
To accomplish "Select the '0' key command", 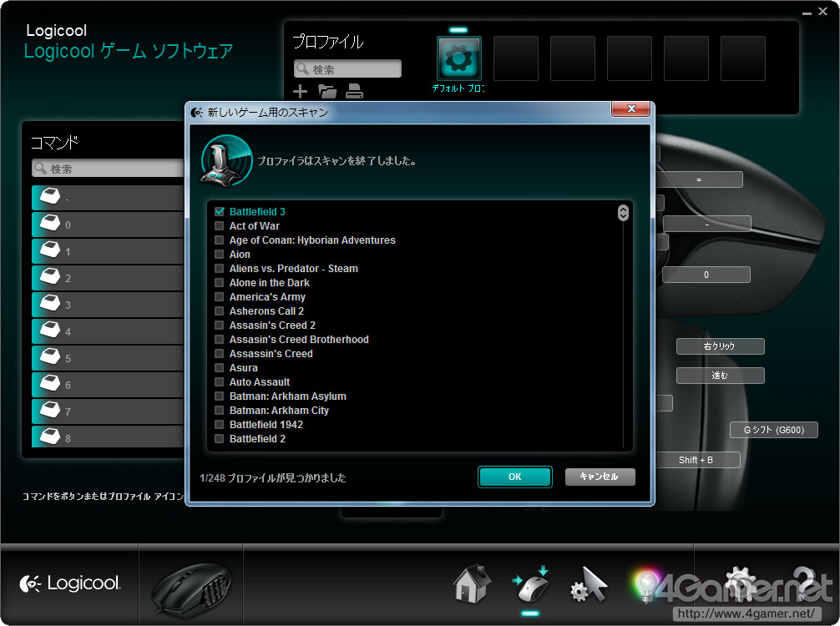I will (x=109, y=225).
